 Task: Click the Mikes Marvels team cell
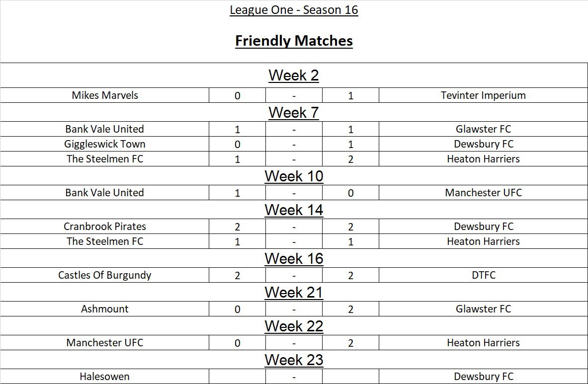pos(105,95)
